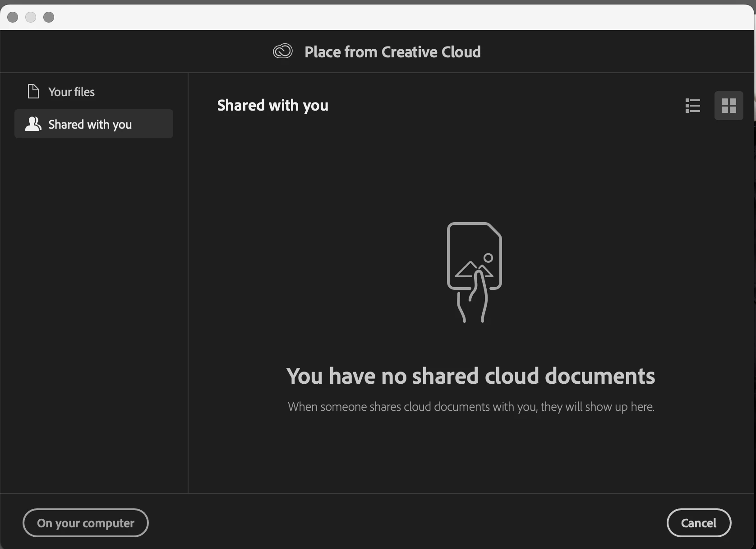Switch to list view icon
The image size is (756, 549).
tap(692, 106)
